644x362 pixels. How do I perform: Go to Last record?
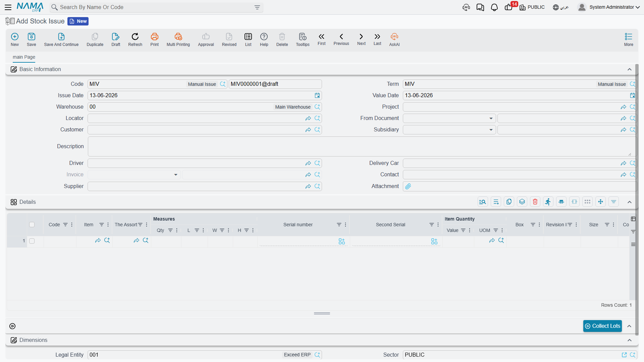377,39
